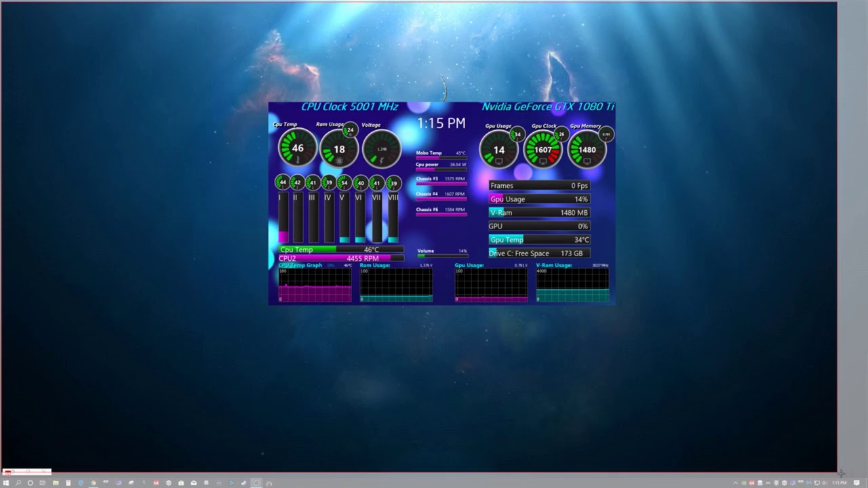This screenshot has width=868, height=488.
Task: Click the small dial above the Gpu Memory gauge
Action: point(606,134)
